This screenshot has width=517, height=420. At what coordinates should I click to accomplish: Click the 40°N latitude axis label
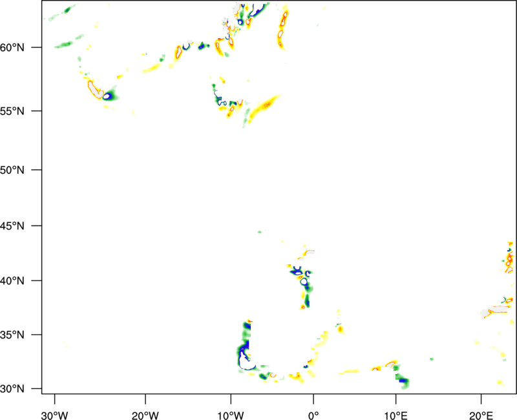point(12,281)
